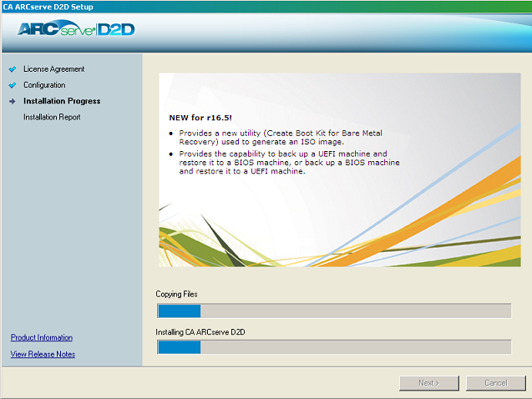Click the ARCserve D2D logo

76,28
